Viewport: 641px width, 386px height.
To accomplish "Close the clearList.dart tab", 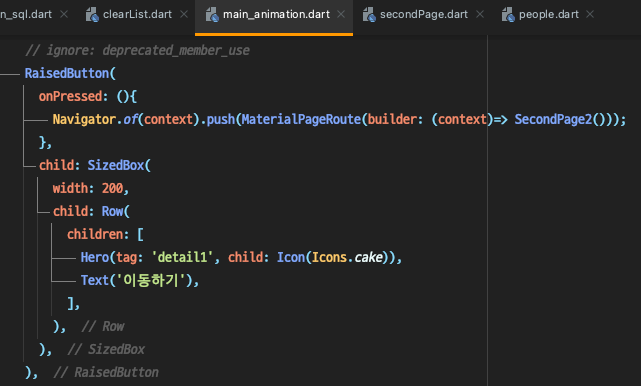I will (x=184, y=14).
